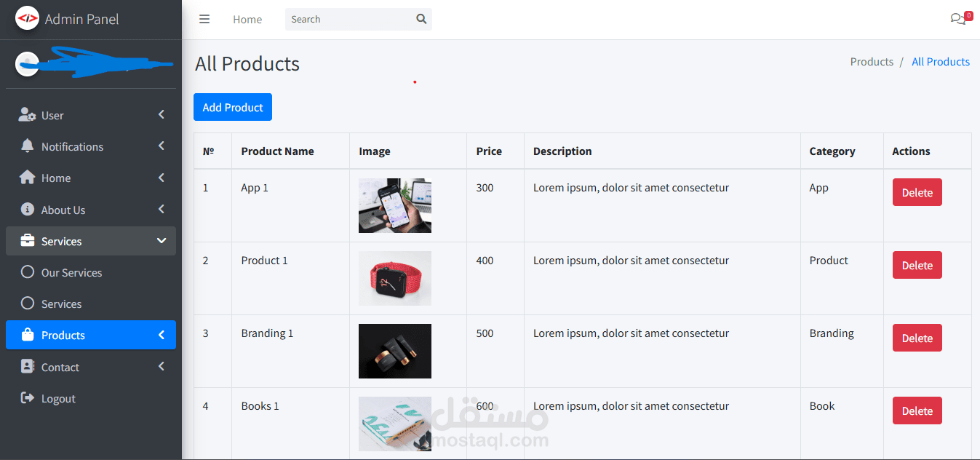The image size is (980, 460).
Task: Click the Search input field
Action: [x=349, y=20]
